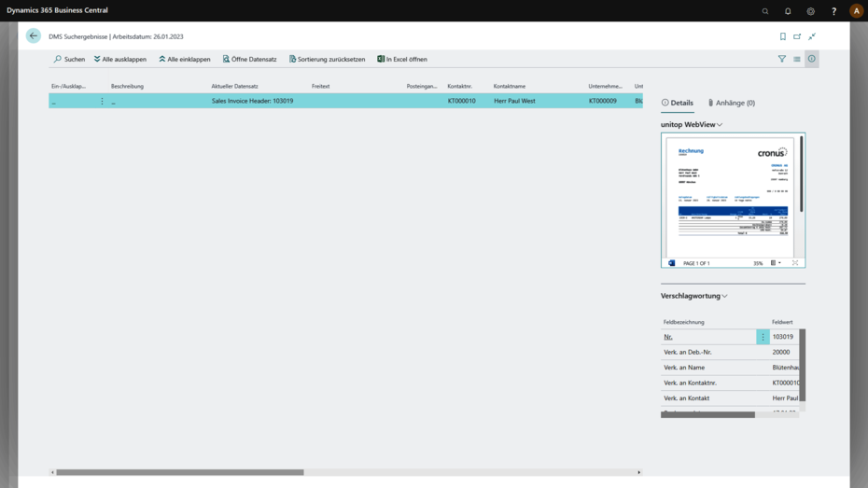The width and height of the screenshot is (868, 488).
Task: Select the KT000010 contact number cell
Action: 462,102
